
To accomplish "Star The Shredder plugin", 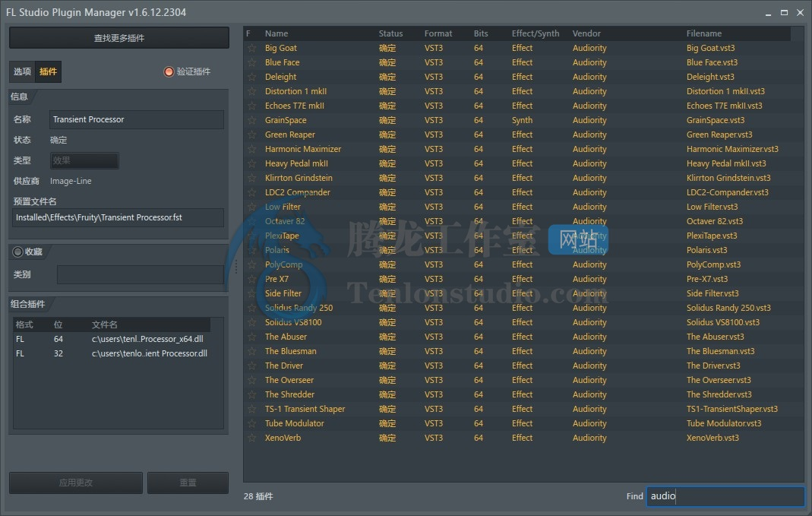I will pos(251,394).
